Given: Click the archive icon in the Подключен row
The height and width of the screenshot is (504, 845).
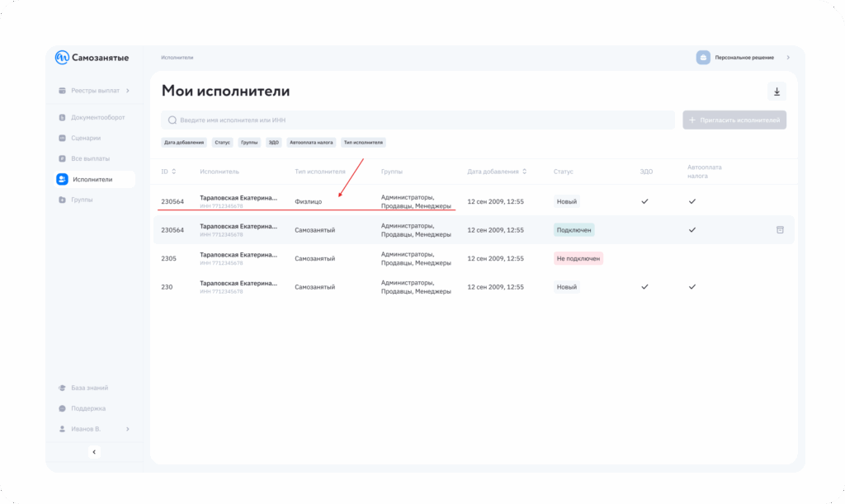Looking at the screenshot, I should 780,230.
